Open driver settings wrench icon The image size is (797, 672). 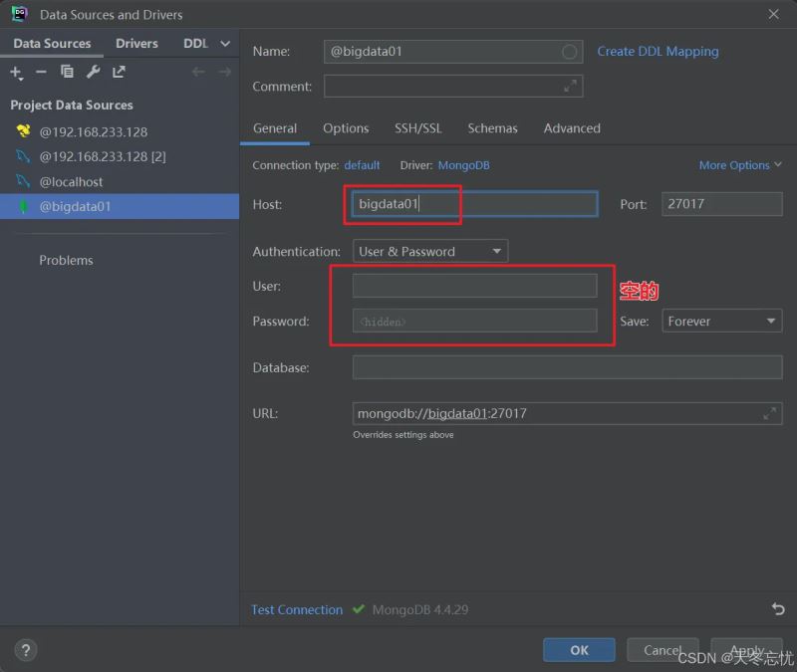point(93,72)
